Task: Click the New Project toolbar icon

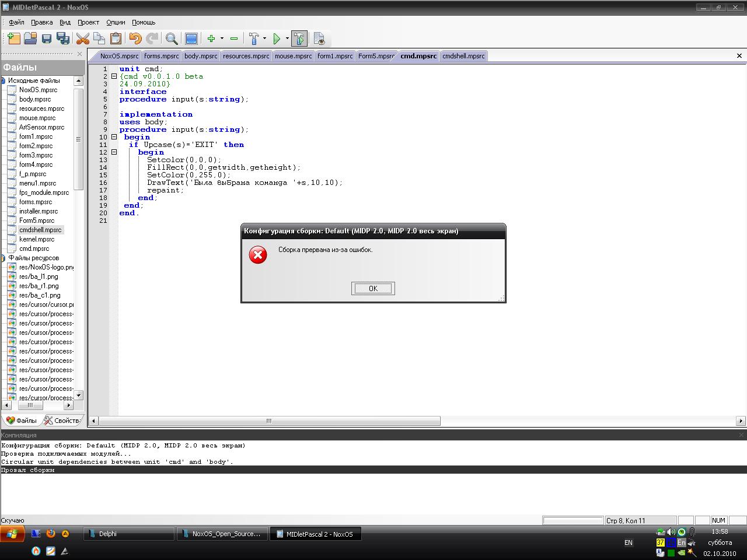Action: (x=14, y=38)
